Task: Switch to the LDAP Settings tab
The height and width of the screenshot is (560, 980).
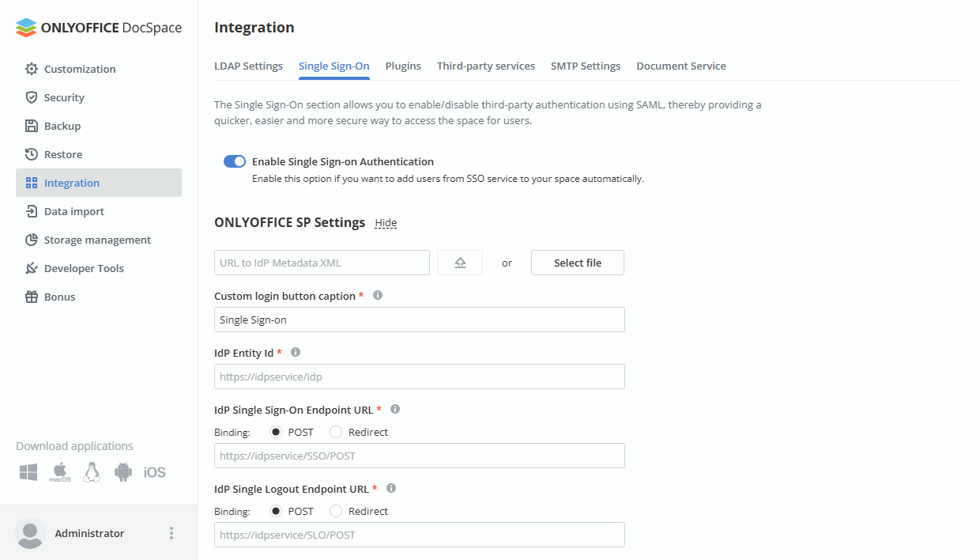Action: pyautogui.click(x=248, y=66)
